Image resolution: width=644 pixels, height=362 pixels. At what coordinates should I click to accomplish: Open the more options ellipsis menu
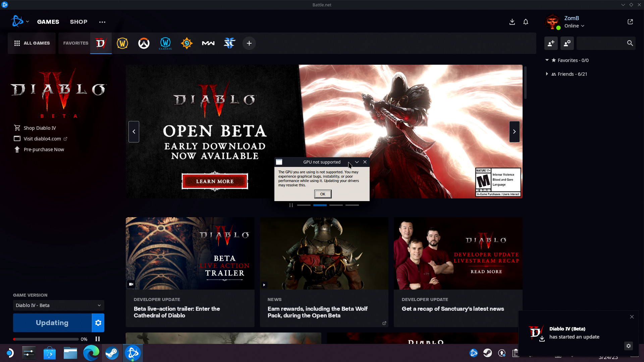[102, 22]
